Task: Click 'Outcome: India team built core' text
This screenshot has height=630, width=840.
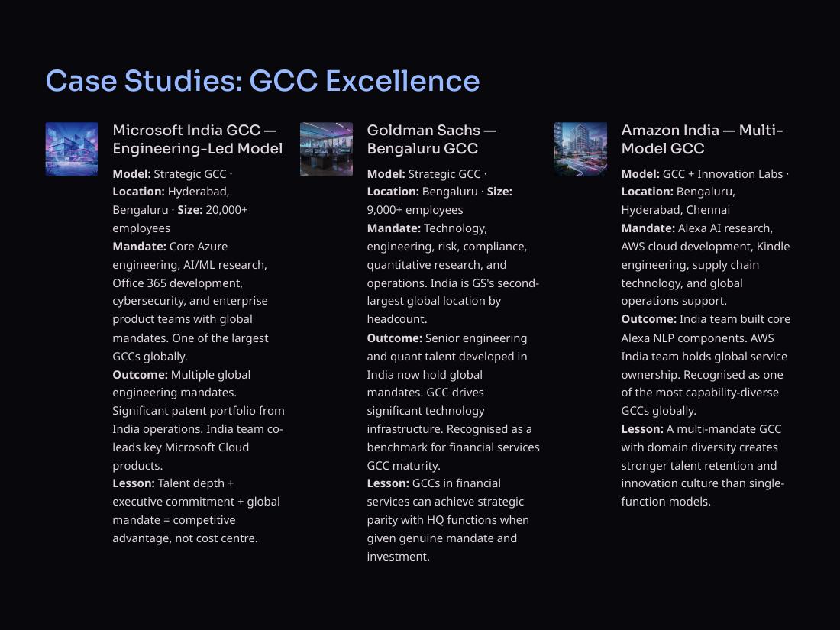Action: 706,319
